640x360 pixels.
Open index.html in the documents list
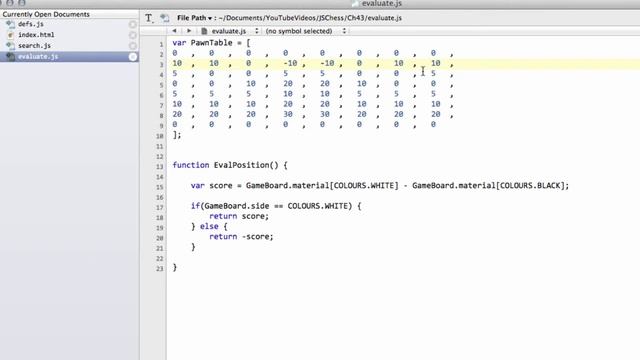click(x=36, y=35)
